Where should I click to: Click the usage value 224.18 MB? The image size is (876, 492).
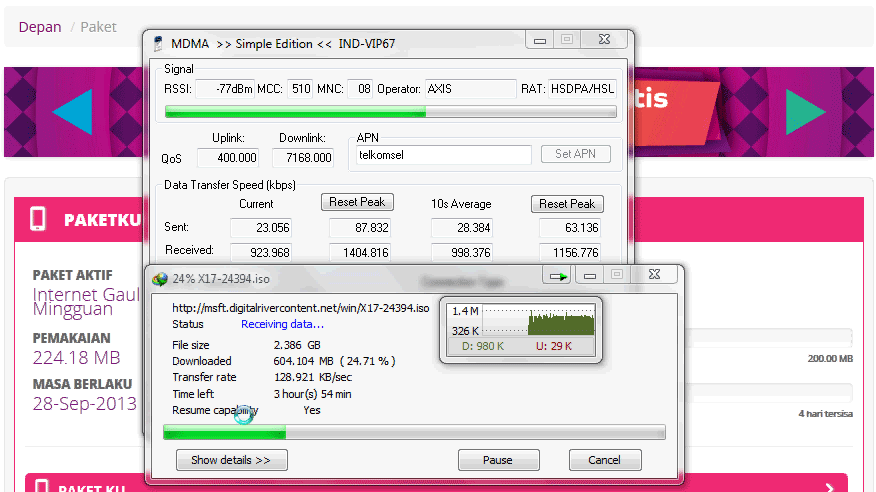77,358
